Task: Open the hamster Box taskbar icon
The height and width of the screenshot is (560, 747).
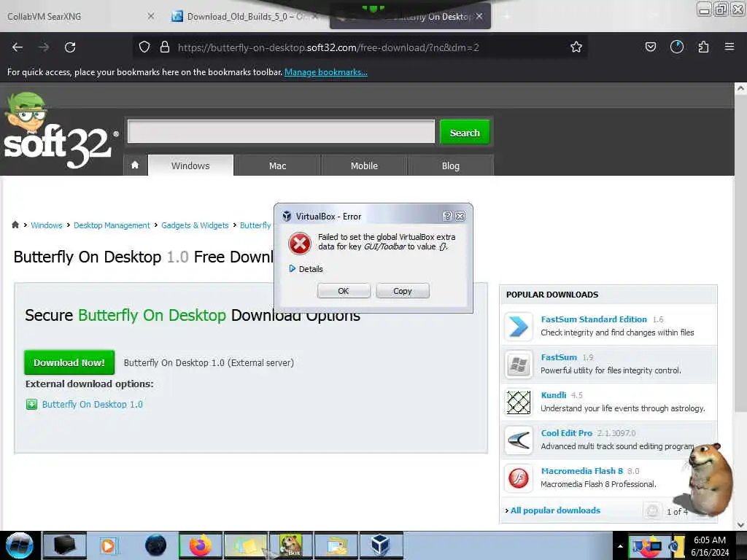Action: [291, 545]
